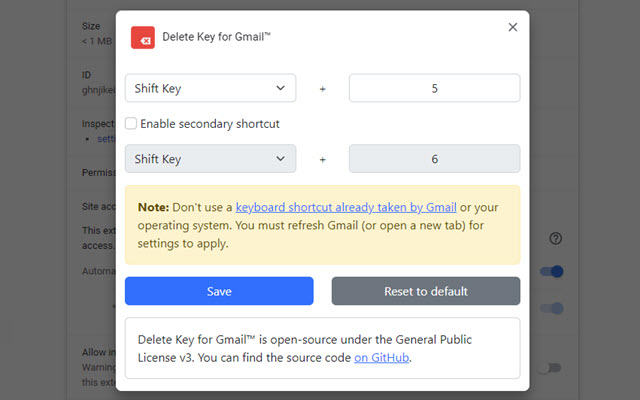Open keyboard shortcut already taken by Gmail link
640x400 pixels.
pyautogui.click(x=346, y=208)
